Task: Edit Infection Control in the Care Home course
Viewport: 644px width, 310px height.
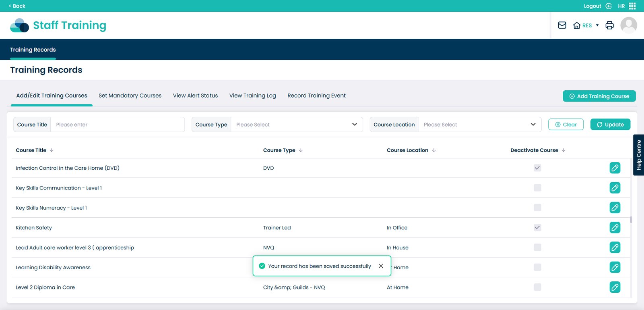Action: pos(615,168)
